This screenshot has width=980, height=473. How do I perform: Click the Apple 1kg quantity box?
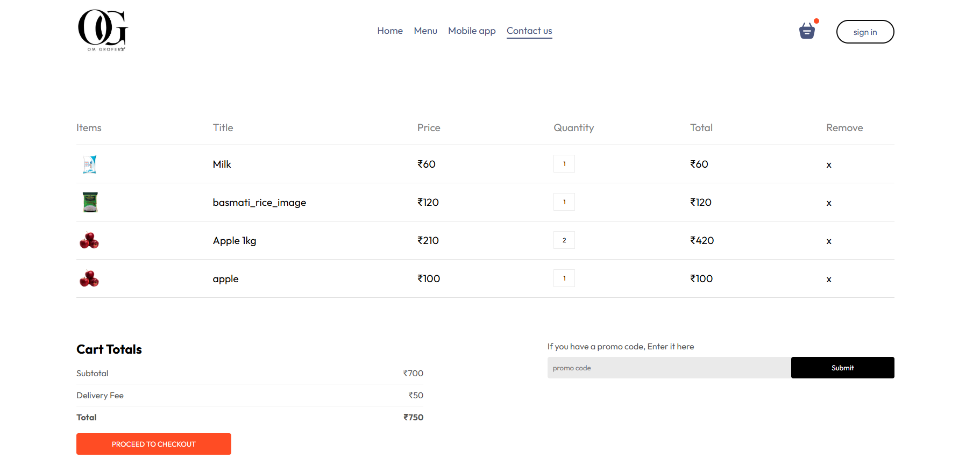click(564, 240)
